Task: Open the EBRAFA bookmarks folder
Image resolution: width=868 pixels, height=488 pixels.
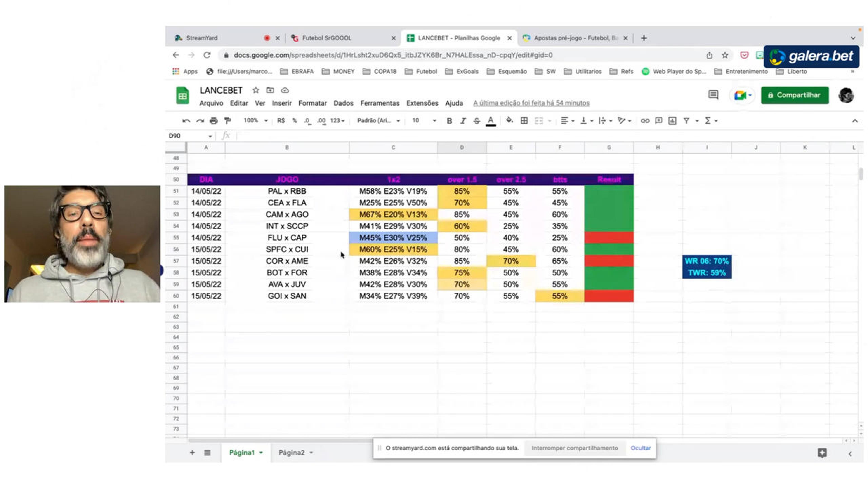Action: pos(297,71)
